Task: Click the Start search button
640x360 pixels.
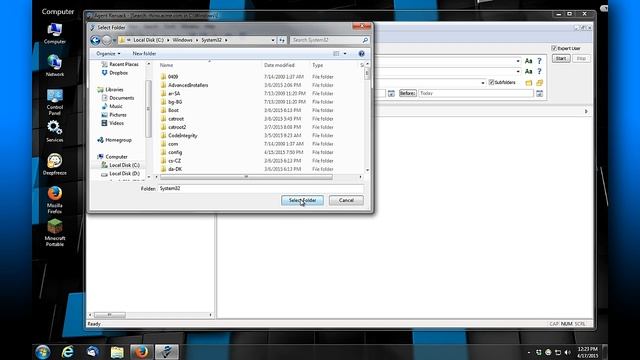Action: [561, 59]
